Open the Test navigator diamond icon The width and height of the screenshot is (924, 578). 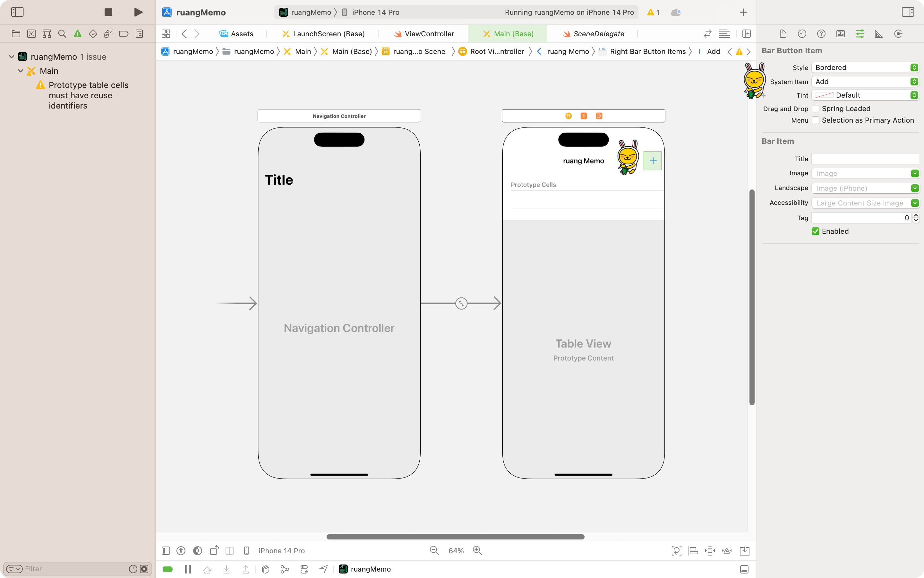coord(93,34)
